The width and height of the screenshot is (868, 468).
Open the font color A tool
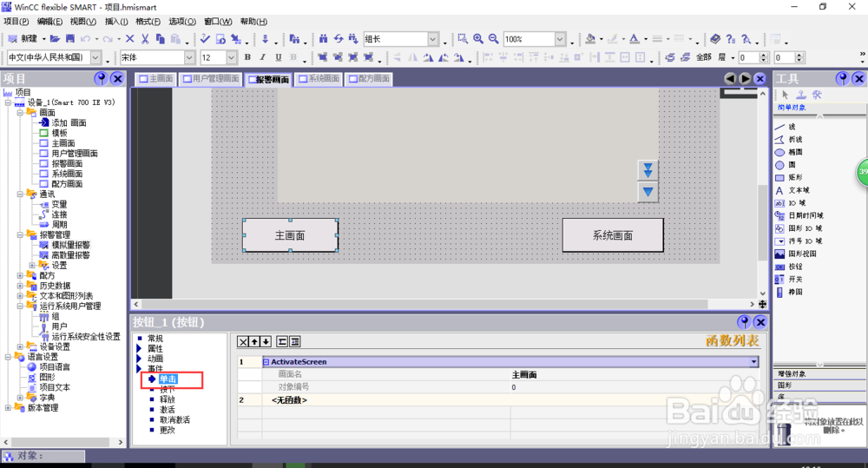(x=635, y=39)
